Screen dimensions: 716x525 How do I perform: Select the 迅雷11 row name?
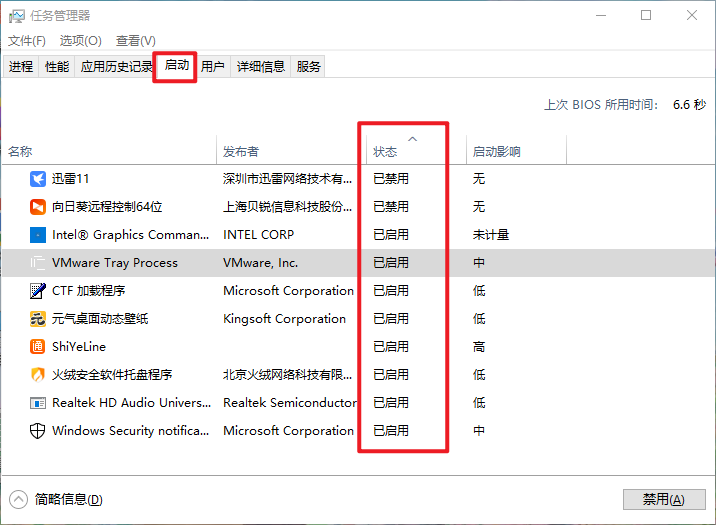click(70, 179)
